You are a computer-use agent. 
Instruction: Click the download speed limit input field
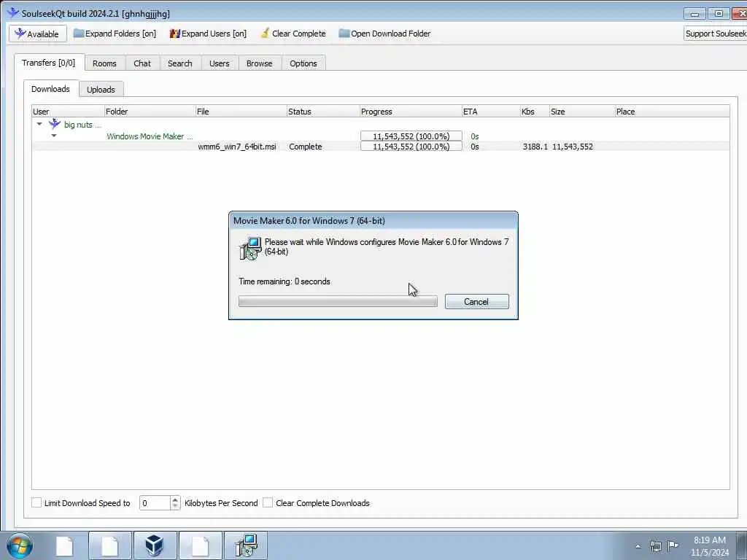(x=155, y=503)
